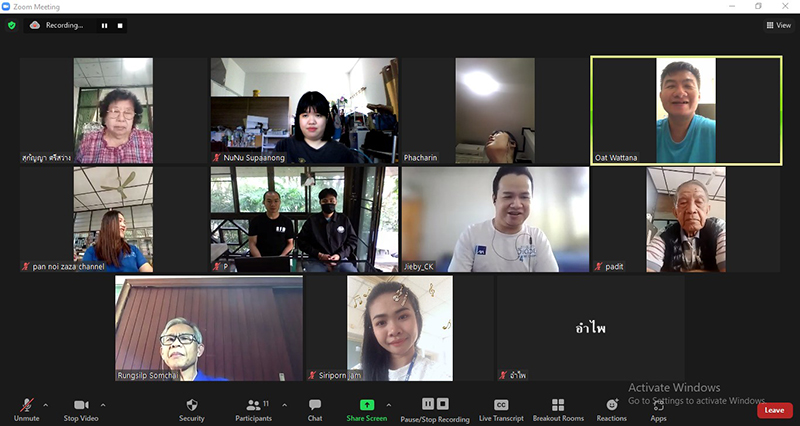Click muted mic icon on pan noi zaza channel
The width and height of the screenshot is (800, 426).
click(x=26, y=266)
